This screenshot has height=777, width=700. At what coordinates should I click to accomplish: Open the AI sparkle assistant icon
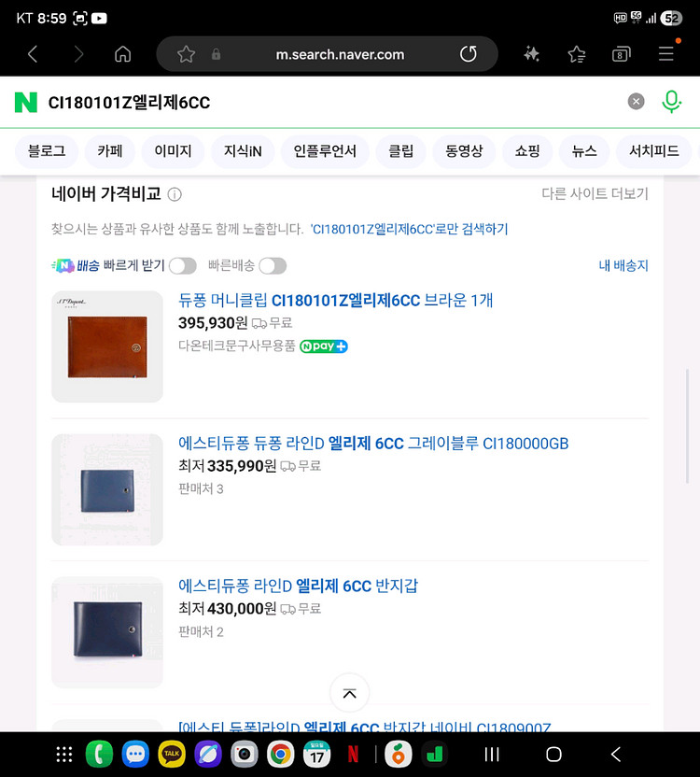(x=532, y=54)
